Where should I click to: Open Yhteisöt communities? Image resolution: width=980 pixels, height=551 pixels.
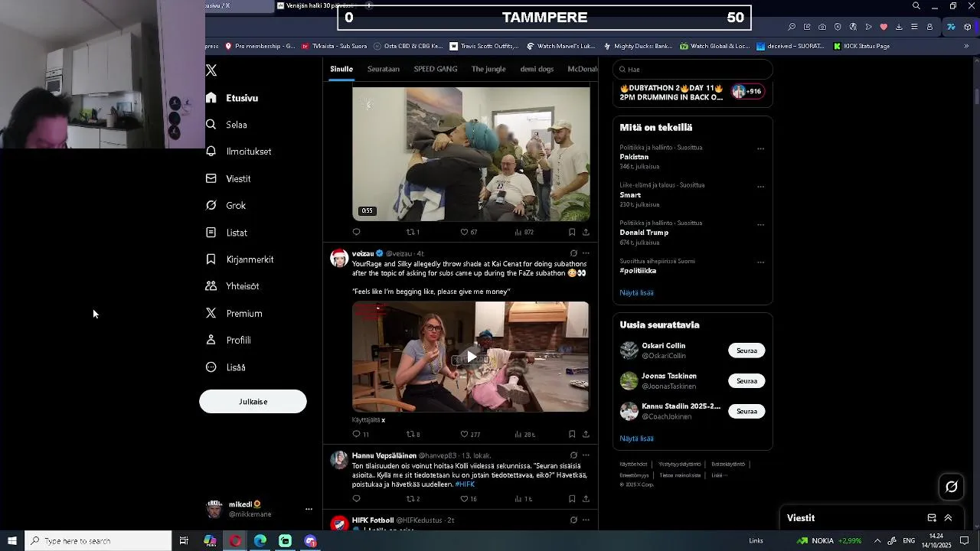coord(233,286)
